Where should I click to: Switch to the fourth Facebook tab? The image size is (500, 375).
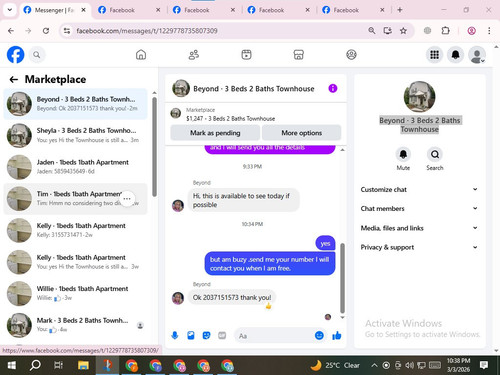(x=279, y=10)
